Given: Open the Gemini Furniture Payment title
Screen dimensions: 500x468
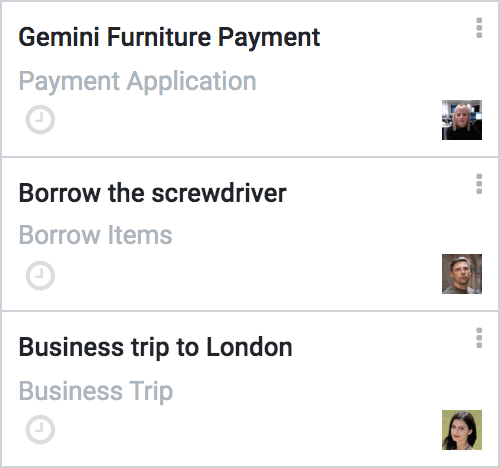Looking at the screenshot, I should tap(169, 38).
